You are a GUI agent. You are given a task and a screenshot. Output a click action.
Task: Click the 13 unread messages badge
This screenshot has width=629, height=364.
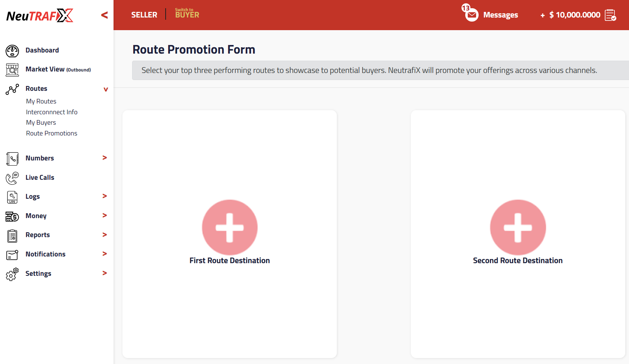(x=466, y=8)
